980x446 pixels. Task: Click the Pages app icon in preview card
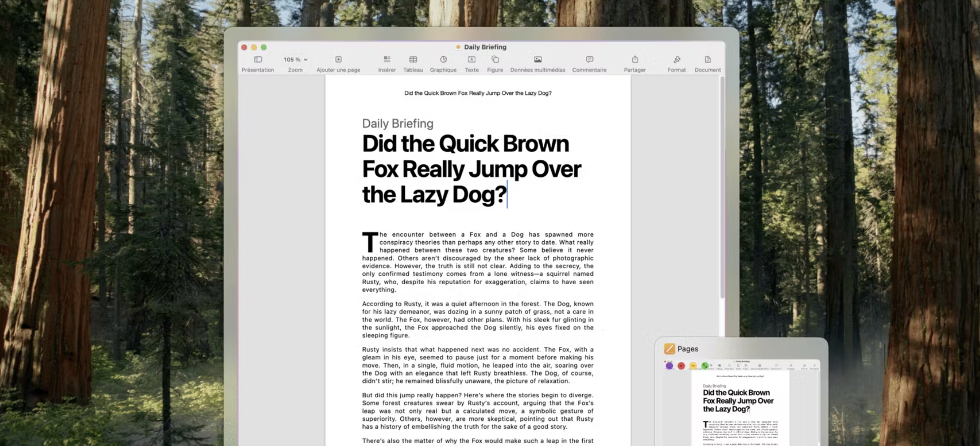tap(669, 349)
